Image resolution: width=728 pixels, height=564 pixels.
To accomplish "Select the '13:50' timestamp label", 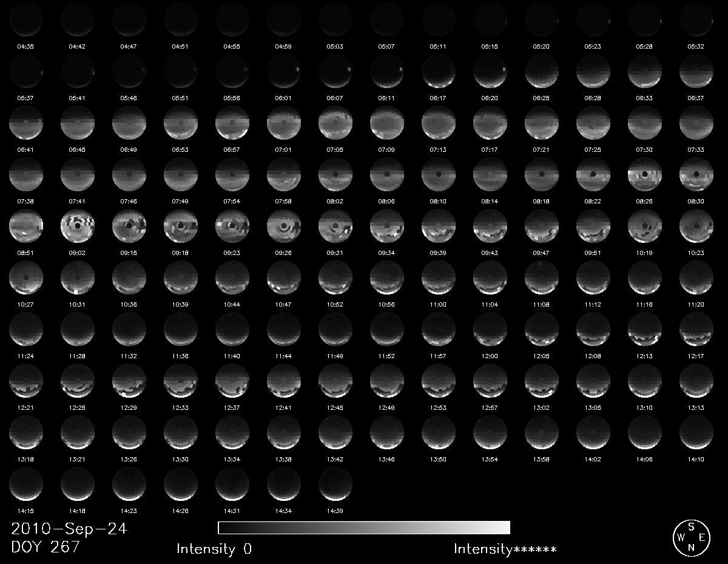I will (438, 459).
